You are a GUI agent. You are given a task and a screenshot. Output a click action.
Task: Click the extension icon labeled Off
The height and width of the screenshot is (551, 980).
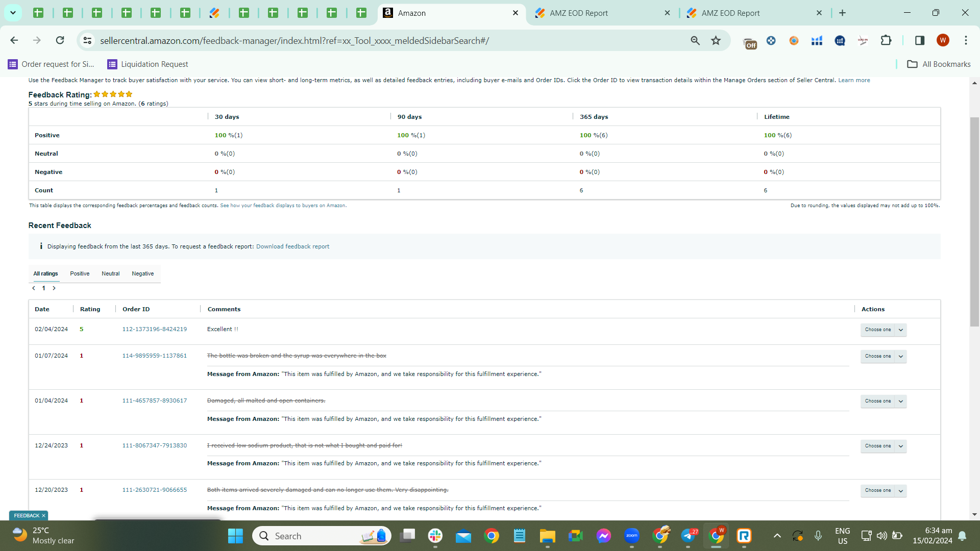coord(749,43)
